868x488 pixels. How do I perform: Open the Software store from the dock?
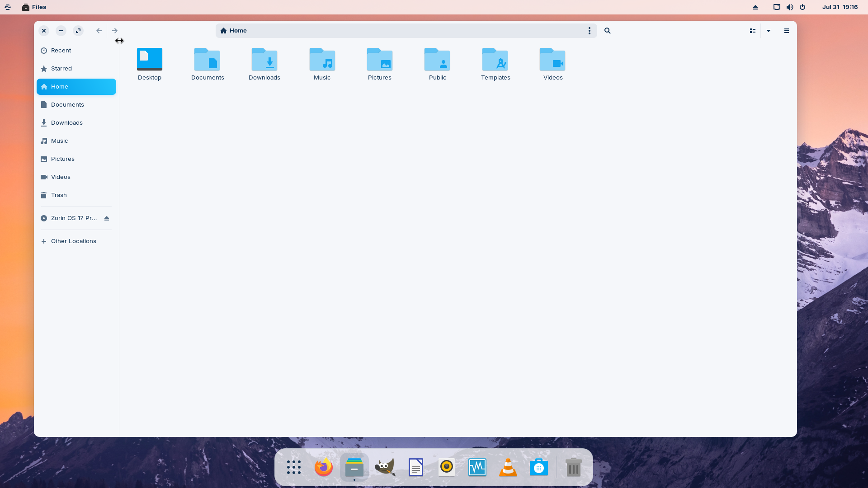pyautogui.click(x=539, y=467)
